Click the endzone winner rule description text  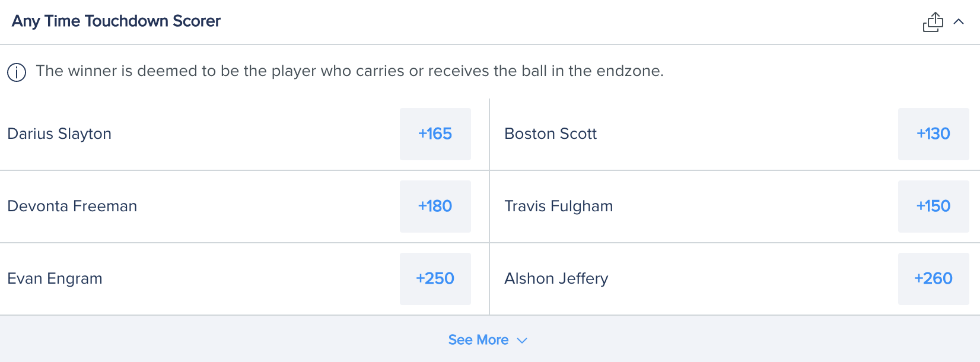point(349,71)
